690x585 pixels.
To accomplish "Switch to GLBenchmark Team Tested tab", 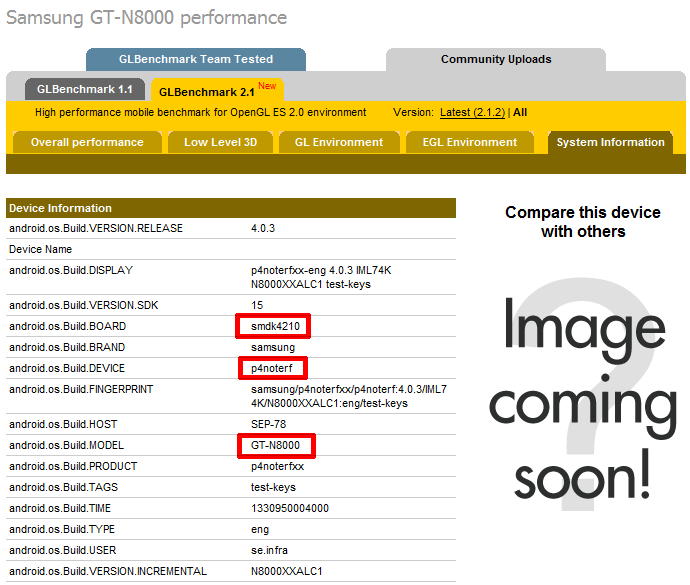I will point(196,59).
